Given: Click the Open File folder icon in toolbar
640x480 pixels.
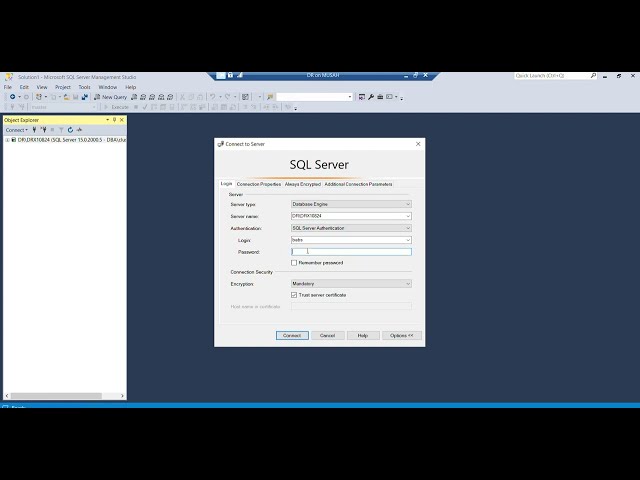Looking at the screenshot, I should [67, 97].
